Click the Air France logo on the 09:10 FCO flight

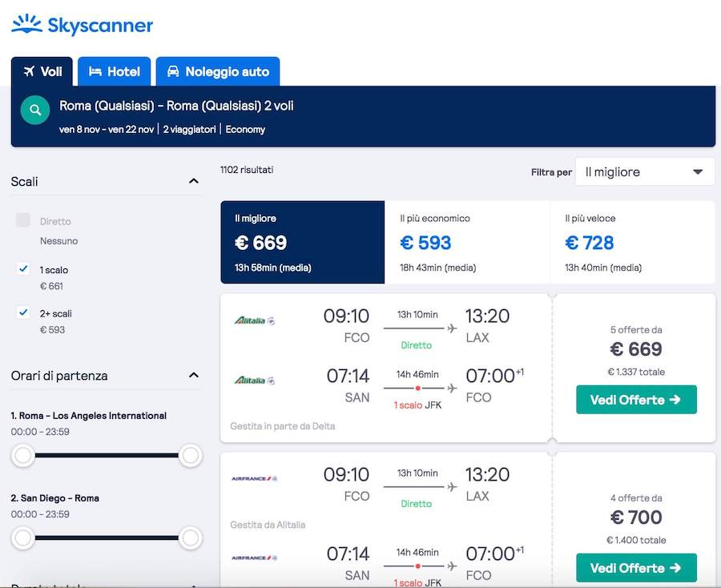(254, 478)
